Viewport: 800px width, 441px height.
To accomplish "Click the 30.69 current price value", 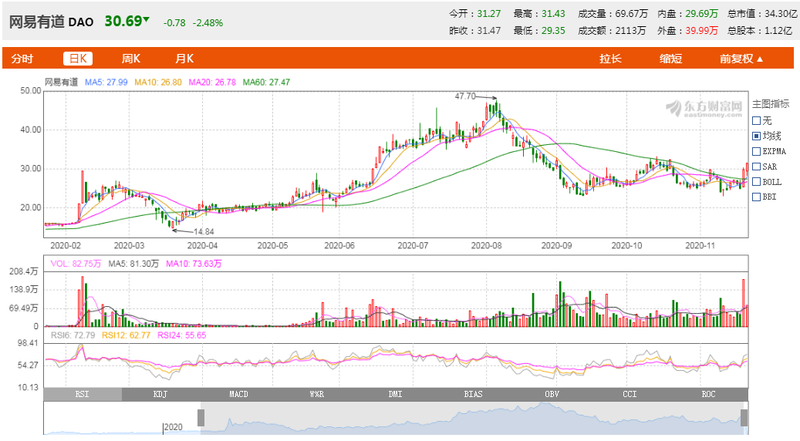I will coord(123,21).
